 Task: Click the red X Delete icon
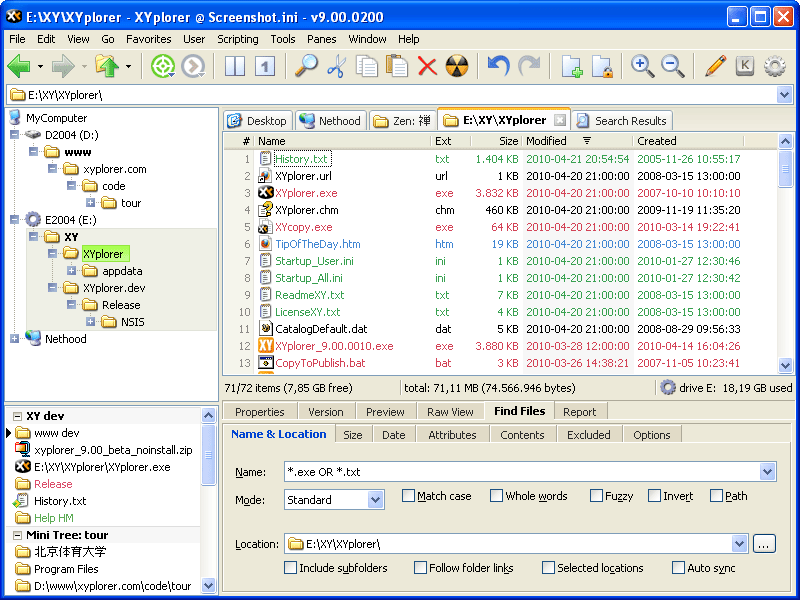(x=427, y=66)
